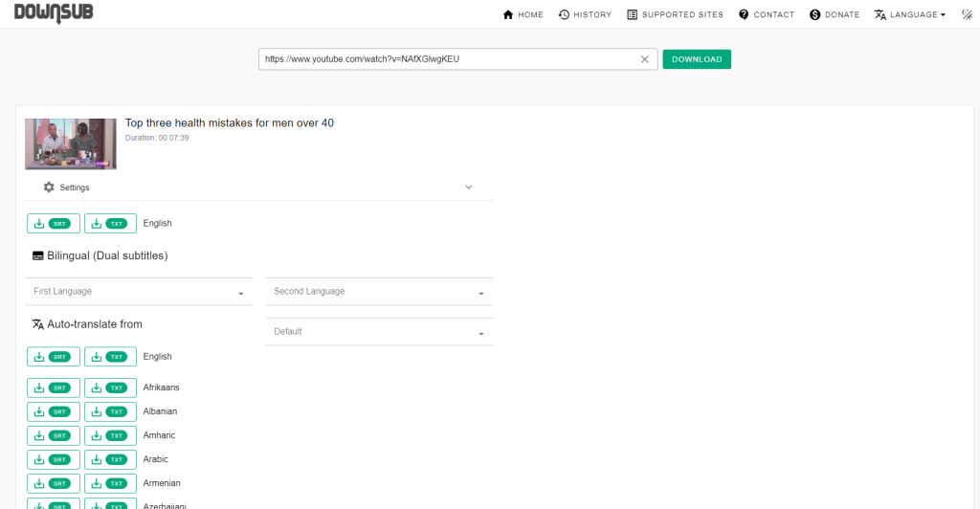Open the Second Language dropdown
The height and width of the screenshot is (509, 980).
tap(379, 292)
